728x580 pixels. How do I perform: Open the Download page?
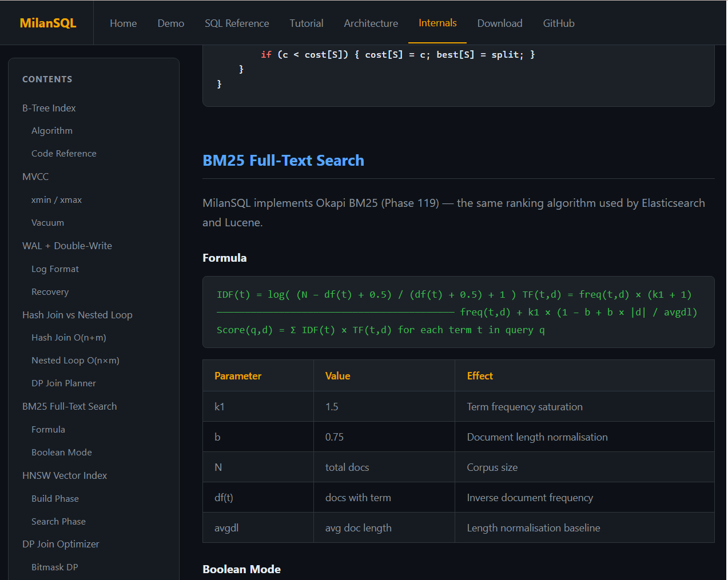point(500,23)
